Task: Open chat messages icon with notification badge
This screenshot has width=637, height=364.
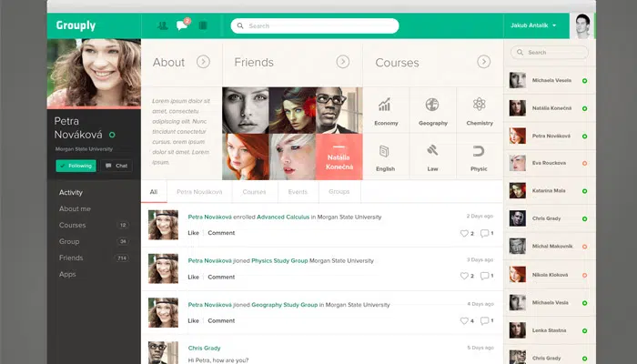Action: tap(182, 25)
